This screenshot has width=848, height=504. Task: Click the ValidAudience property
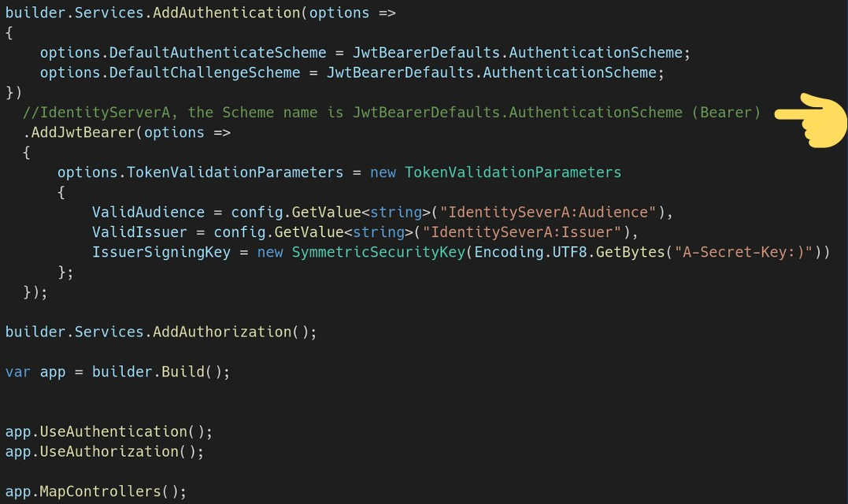click(x=148, y=213)
